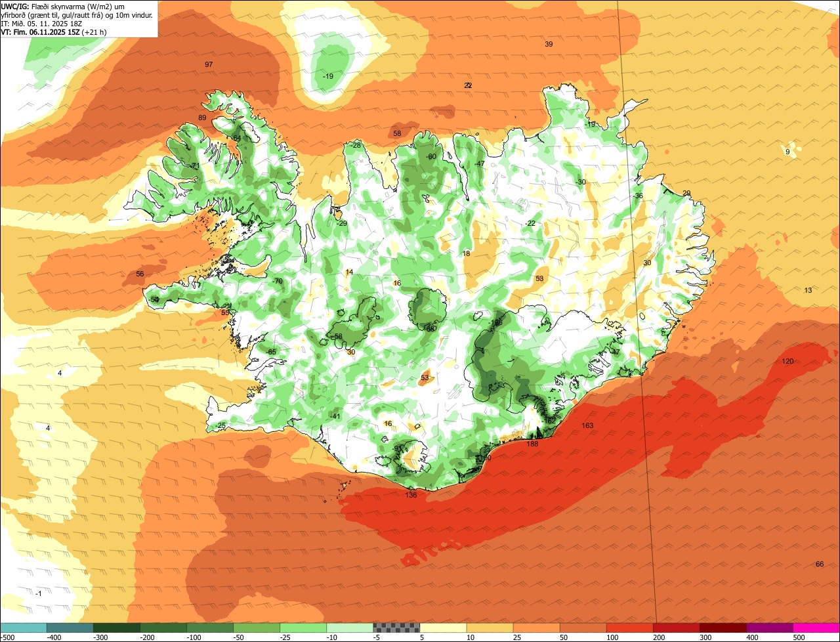Click the -500 label in the legend
This screenshot has width=840, height=642.
tap(7, 637)
